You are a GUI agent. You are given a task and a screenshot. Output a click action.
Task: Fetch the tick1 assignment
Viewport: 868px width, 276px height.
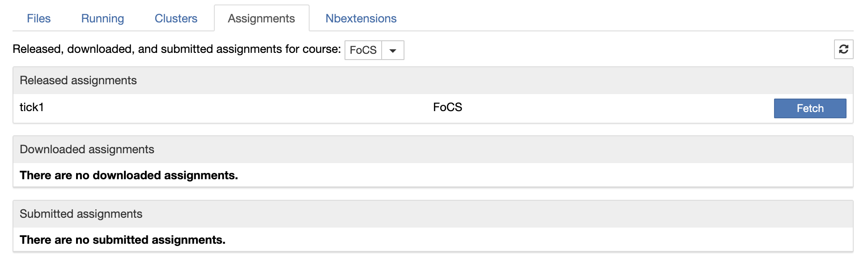810,108
